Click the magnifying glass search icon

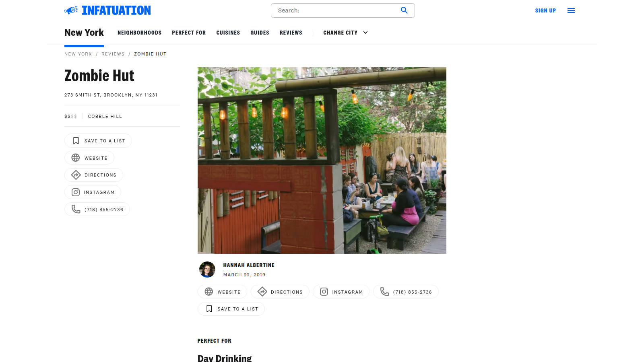[x=404, y=10]
